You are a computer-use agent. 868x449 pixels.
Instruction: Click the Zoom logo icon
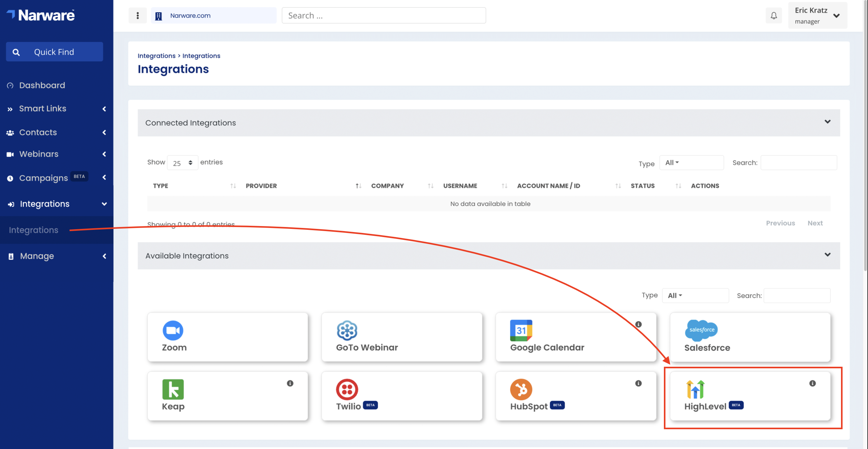coord(173,330)
